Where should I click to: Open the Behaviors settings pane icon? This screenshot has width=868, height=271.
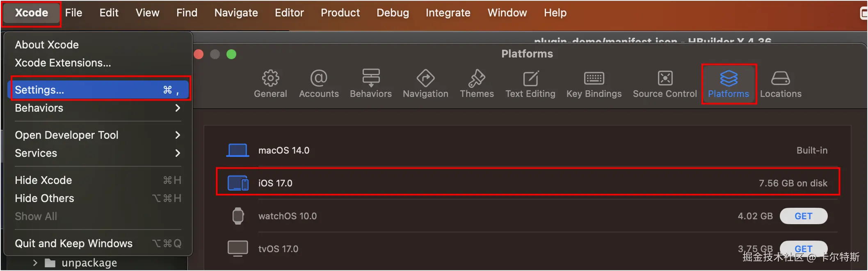(x=371, y=78)
